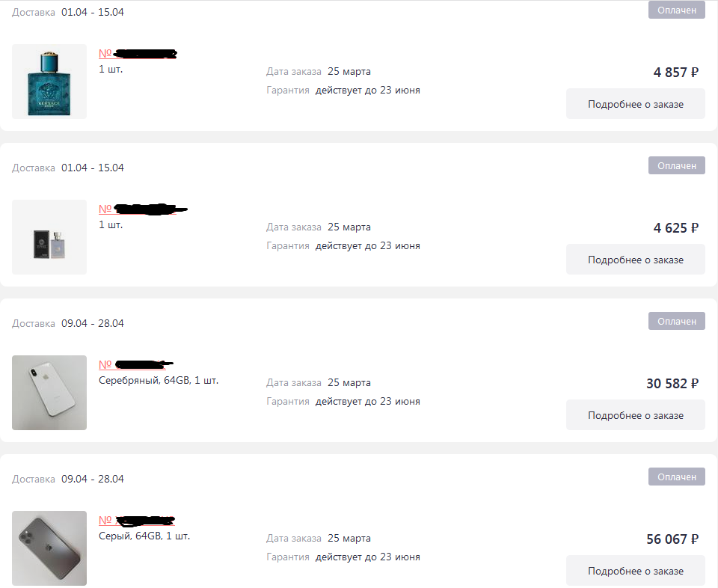The width and height of the screenshot is (718, 588).
Task: Open the order number link of the 4 857 ₽ order
Action: point(138,54)
